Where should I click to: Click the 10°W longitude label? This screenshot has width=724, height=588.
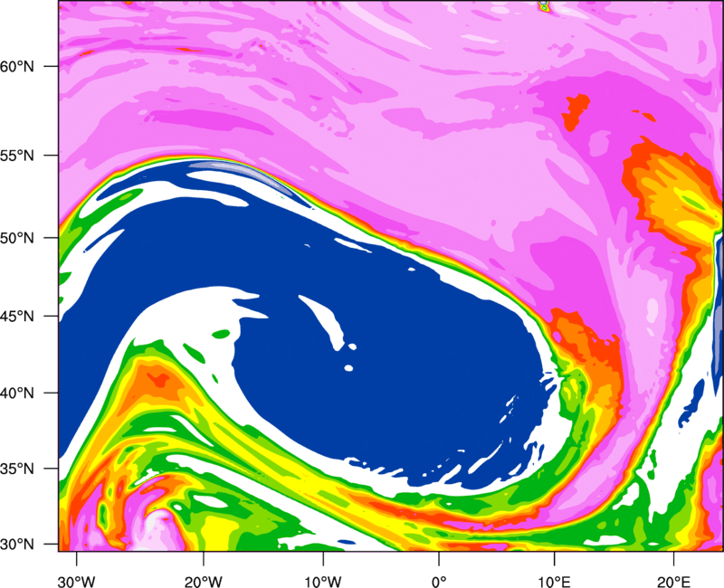(323, 582)
